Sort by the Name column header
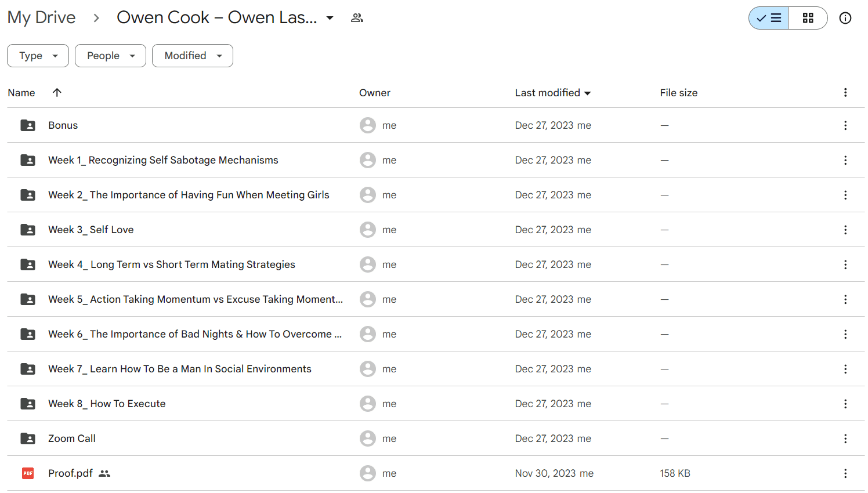Screen dimensions: 868x493 tap(21, 93)
